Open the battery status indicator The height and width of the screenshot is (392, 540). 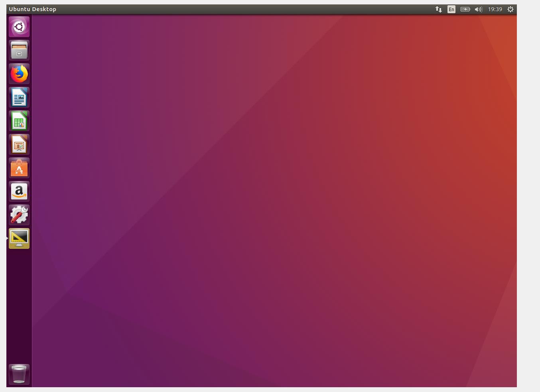[465, 9]
